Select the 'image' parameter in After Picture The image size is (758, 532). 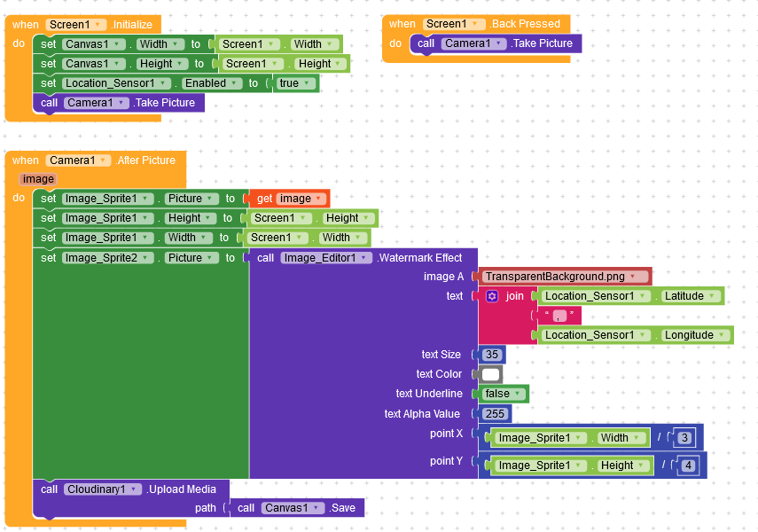[x=38, y=179]
